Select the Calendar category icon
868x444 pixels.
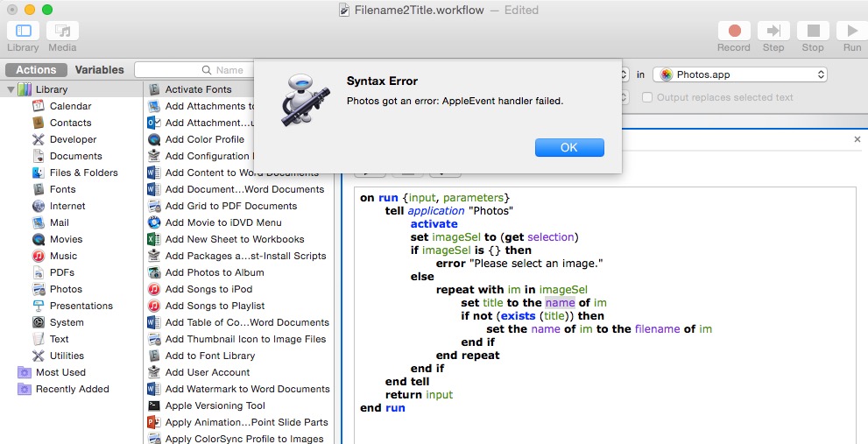coord(39,106)
